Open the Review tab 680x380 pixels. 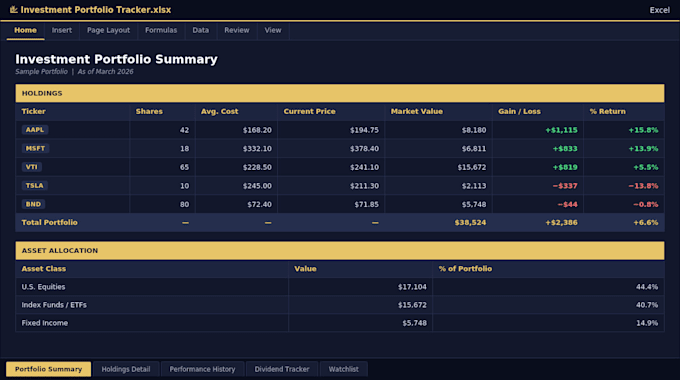coord(237,30)
